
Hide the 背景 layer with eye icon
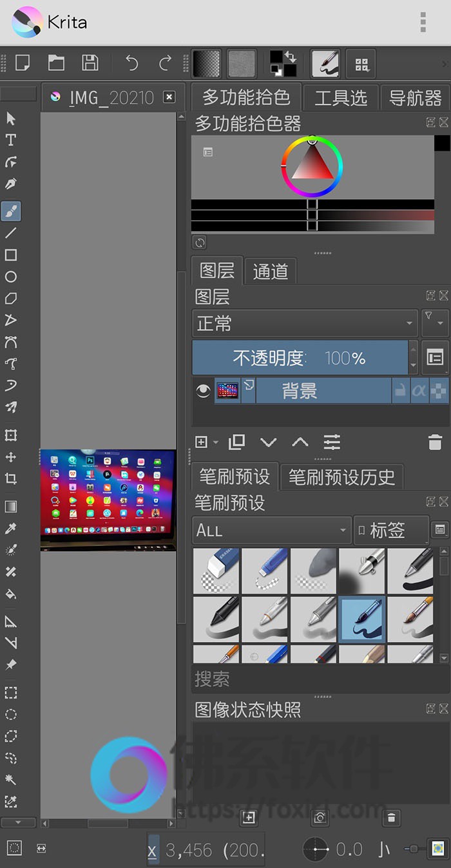204,391
